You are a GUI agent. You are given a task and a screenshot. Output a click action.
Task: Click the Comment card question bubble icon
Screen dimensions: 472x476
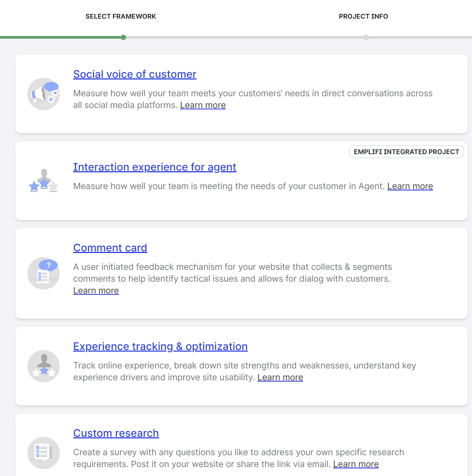pyautogui.click(x=43, y=273)
